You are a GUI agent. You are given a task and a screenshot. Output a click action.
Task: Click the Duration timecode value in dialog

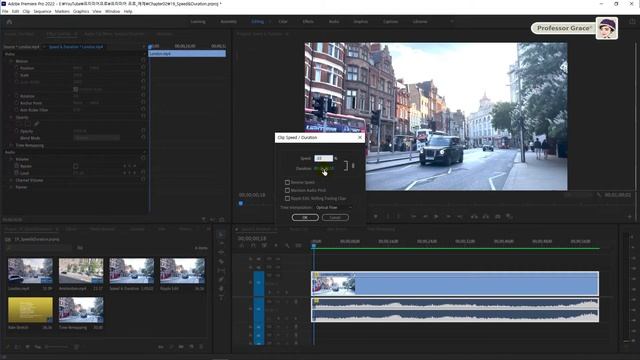[324, 168]
